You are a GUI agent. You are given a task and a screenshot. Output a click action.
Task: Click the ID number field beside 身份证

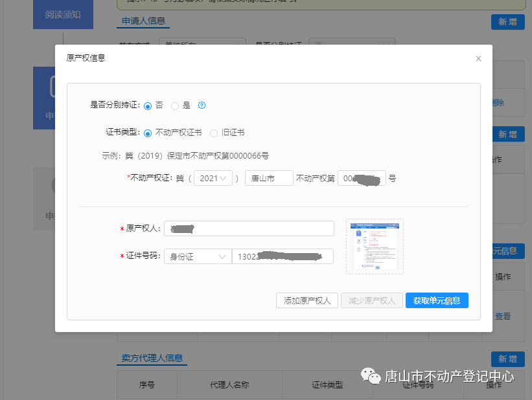pyautogui.click(x=283, y=256)
